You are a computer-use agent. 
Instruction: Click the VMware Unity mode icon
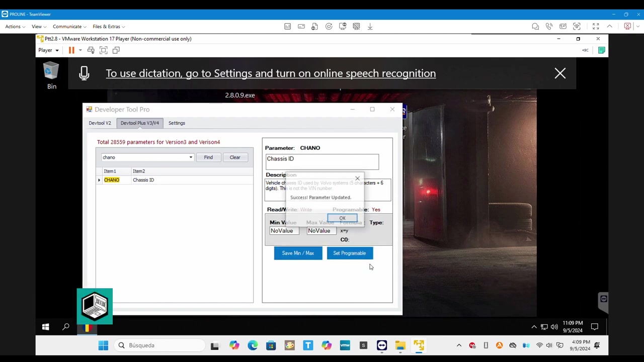(116, 50)
